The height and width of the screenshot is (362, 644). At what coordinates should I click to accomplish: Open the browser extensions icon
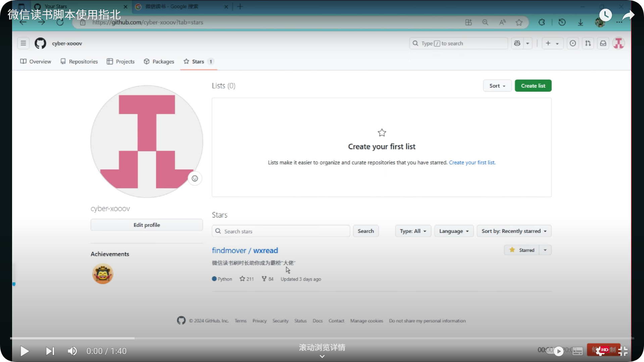click(542, 22)
